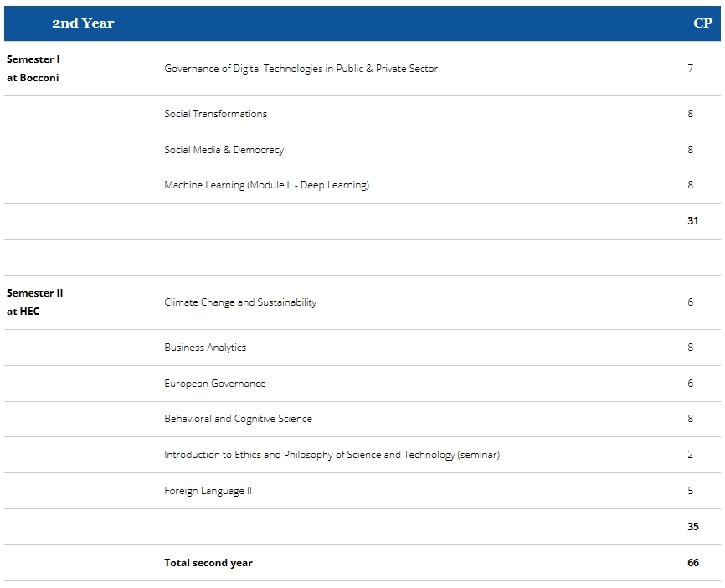Click CP value 8 for Social Media & Democracy
This screenshot has height=588, width=725.
click(691, 149)
